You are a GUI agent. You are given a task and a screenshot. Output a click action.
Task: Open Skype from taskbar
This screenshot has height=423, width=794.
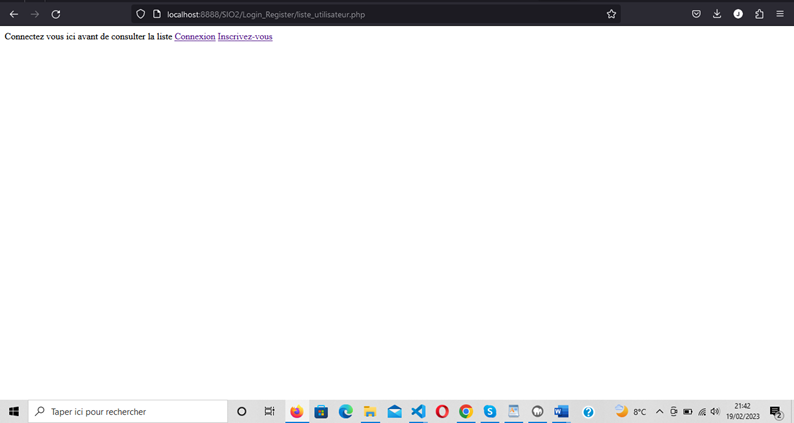pyautogui.click(x=490, y=411)
